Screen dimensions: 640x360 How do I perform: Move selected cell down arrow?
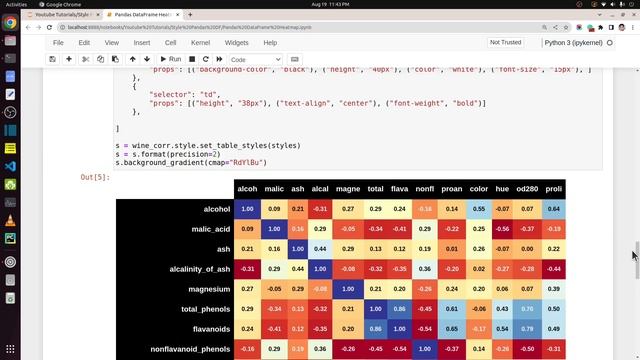147,59
